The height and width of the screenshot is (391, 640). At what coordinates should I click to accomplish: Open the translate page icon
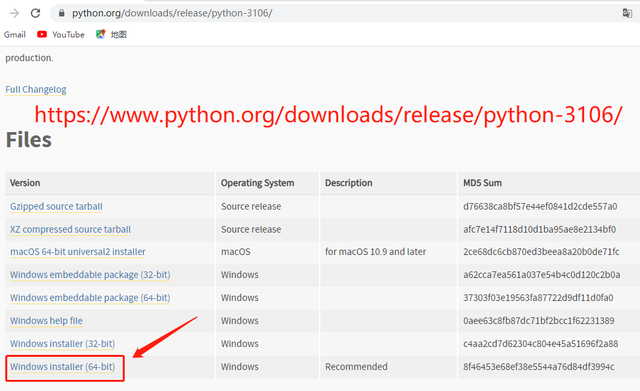tap(627, 13)
